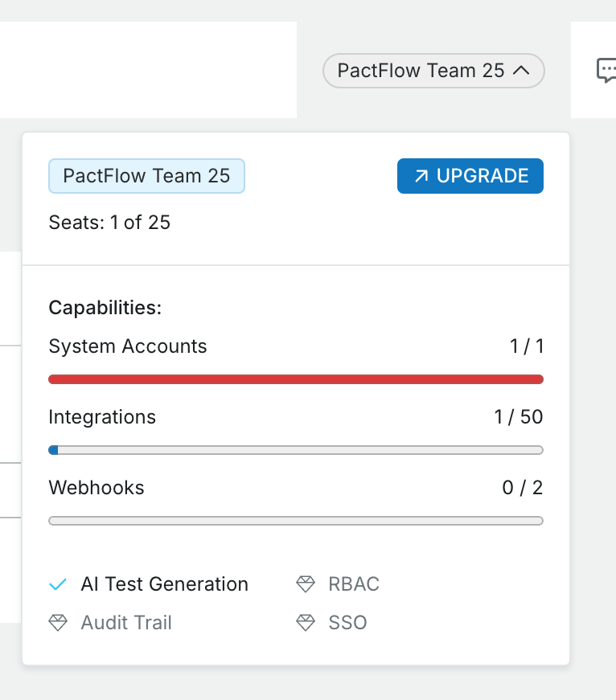Click the red System Accounts usage bar
This screenshot has height=700, width=616.
tap(296, 379)
